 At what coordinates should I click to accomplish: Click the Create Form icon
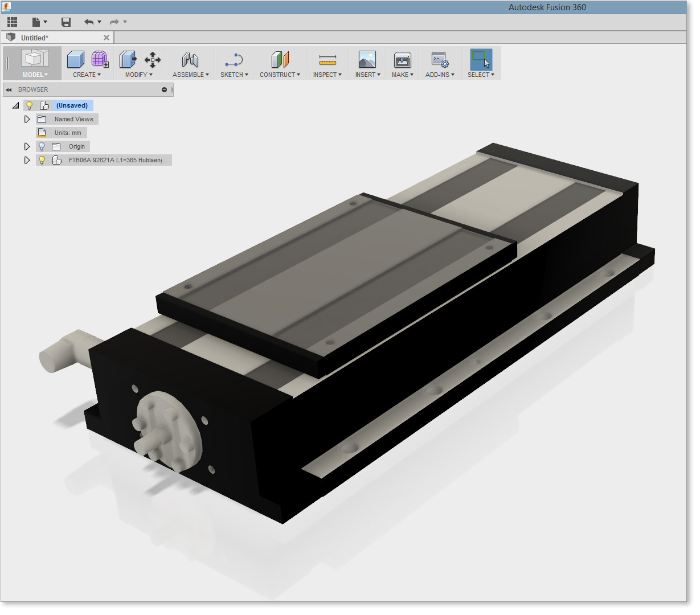pyautogui.click(x=100, y=59)
